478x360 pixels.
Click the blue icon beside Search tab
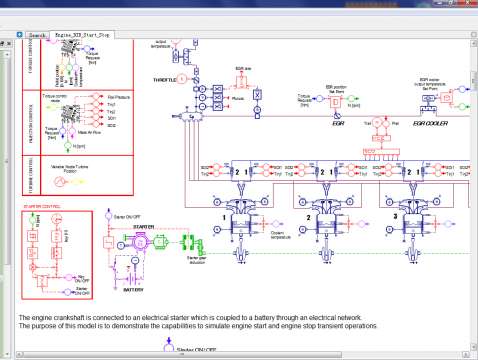(x=19, y=34)
